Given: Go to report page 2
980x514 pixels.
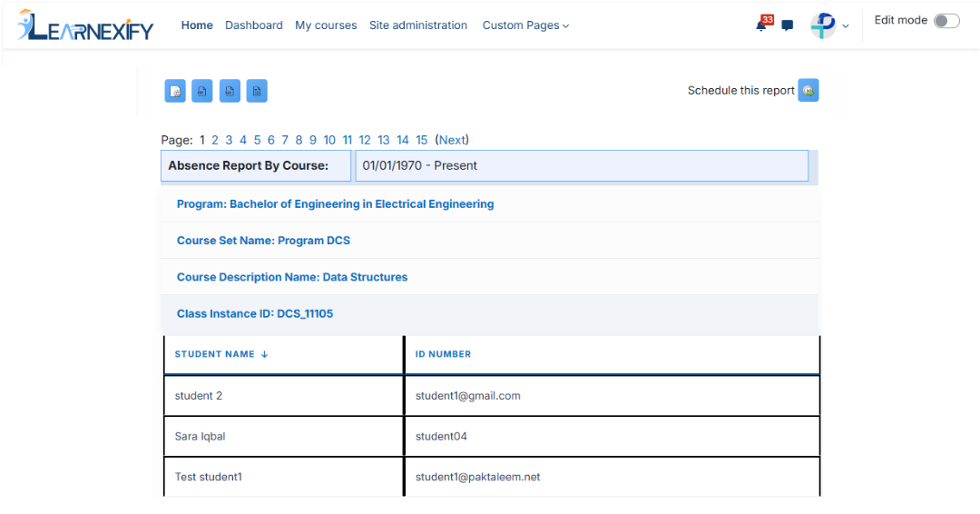Looking at the screenshot, I should tap(215, 140).
